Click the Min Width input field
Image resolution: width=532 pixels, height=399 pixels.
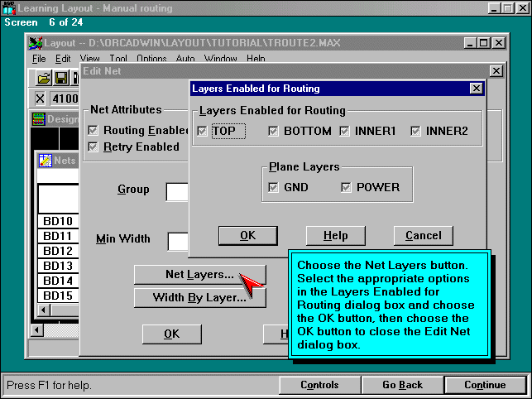click(179, 241)
